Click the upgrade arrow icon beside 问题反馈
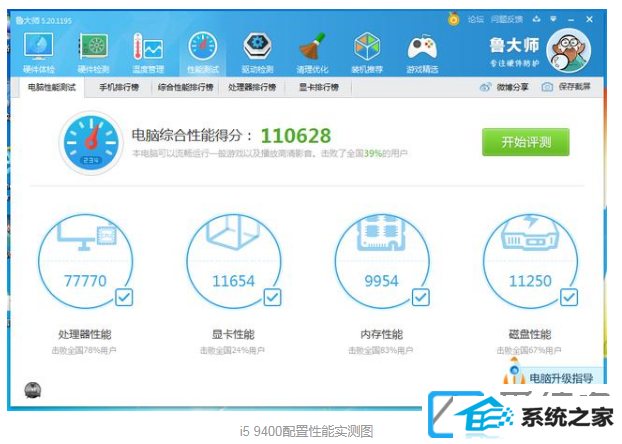 click(x=536, y=19)
